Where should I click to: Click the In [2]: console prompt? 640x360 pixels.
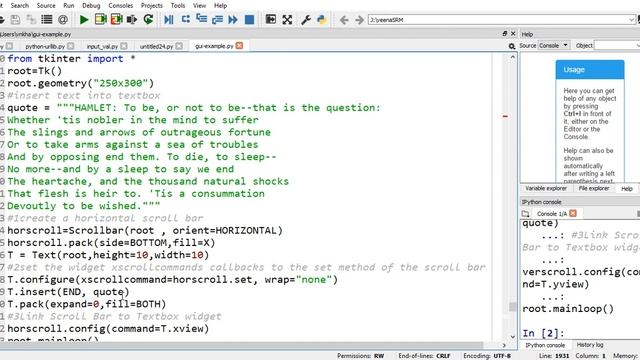pyautogui.click(x=543, y=333)
